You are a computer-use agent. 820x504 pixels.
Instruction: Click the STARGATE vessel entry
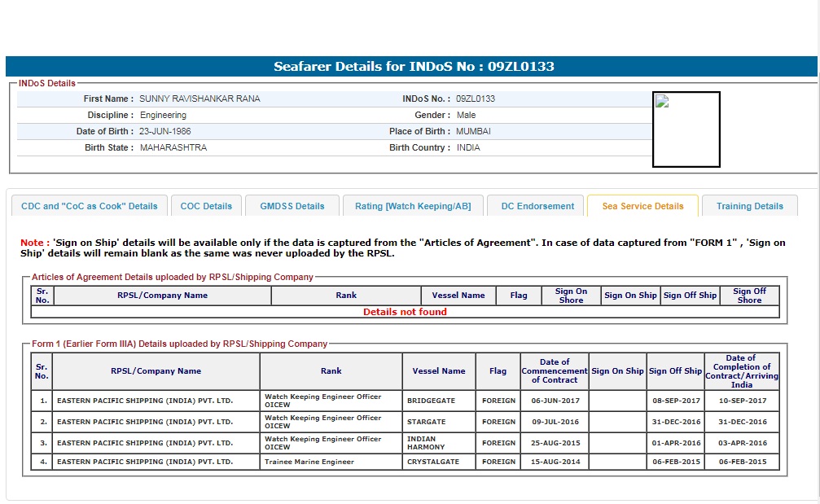coord(427,422)
